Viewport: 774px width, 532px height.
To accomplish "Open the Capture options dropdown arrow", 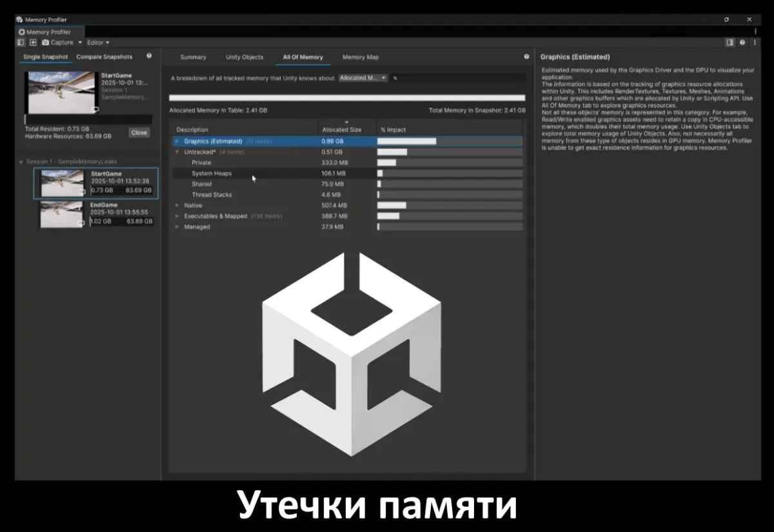I will point(80,43).
